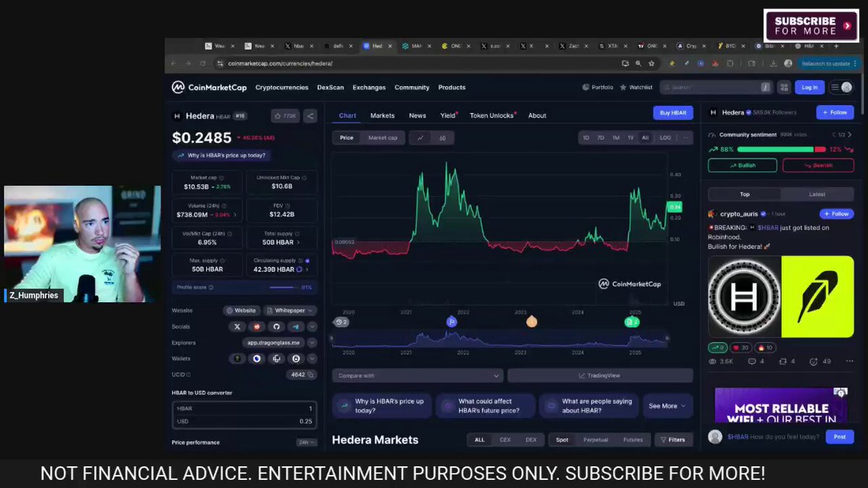Set chart range to 1M
The image size is (868, 488).
616,137
